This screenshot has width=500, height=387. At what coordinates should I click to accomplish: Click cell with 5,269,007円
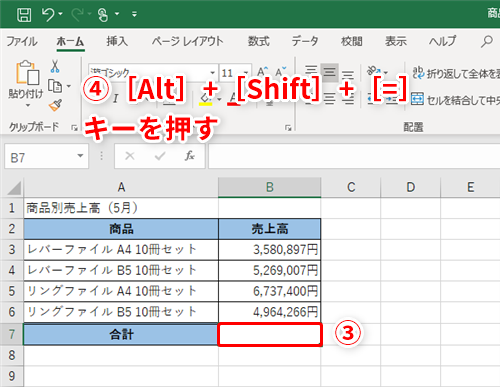click(270, 270)
